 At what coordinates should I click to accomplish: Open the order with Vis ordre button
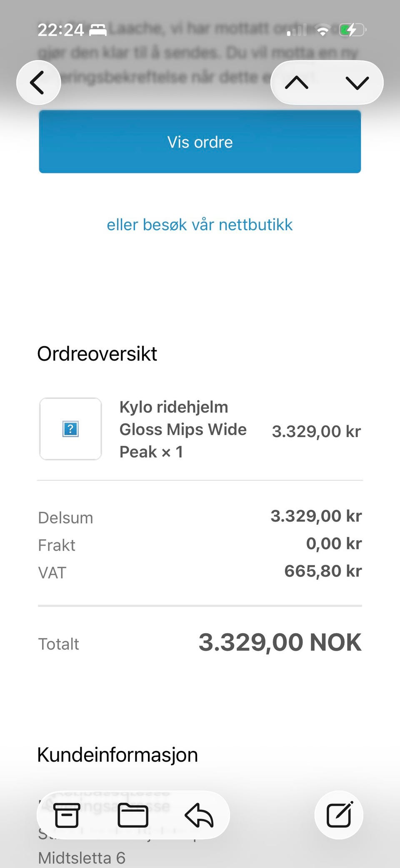coord(200,141)
